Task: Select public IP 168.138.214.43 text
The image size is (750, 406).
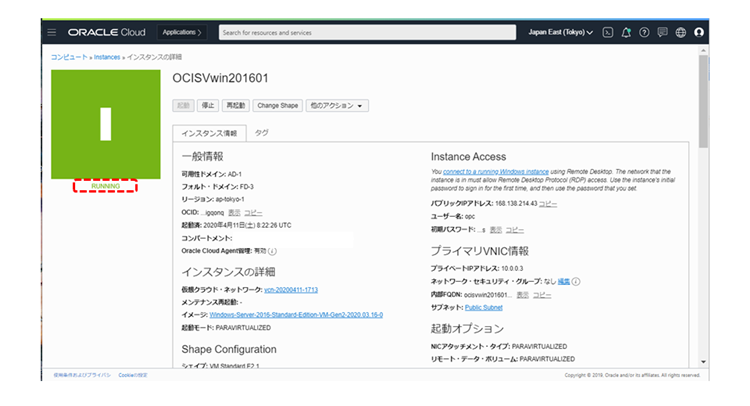Action: [x=516, y=204]
